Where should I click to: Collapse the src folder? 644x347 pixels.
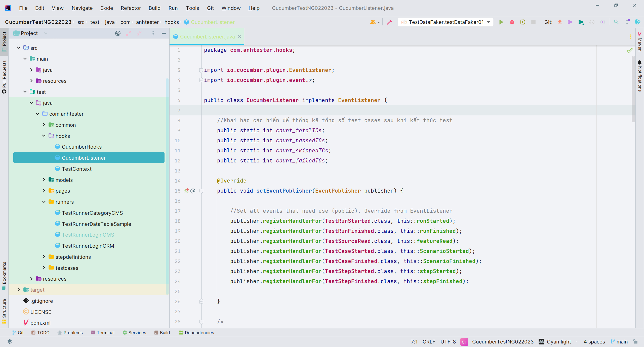[x=19, y=48]
